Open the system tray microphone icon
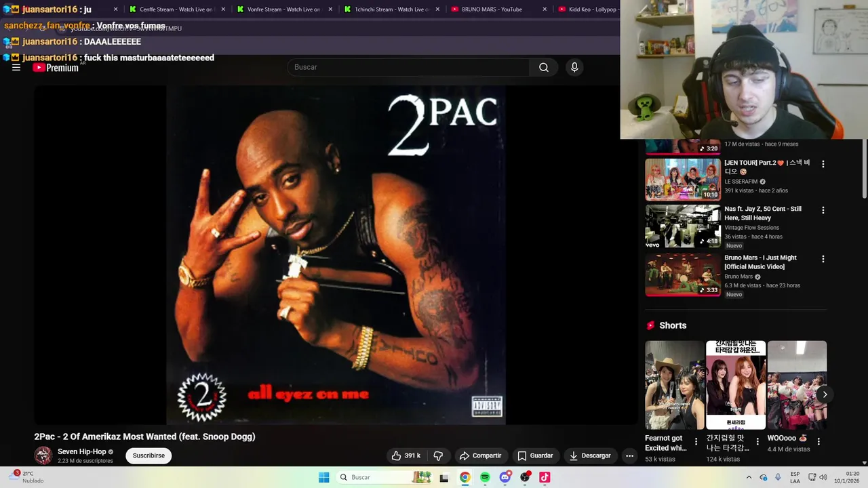The width and height of the screenshot is (868, 488). [778, 477]
